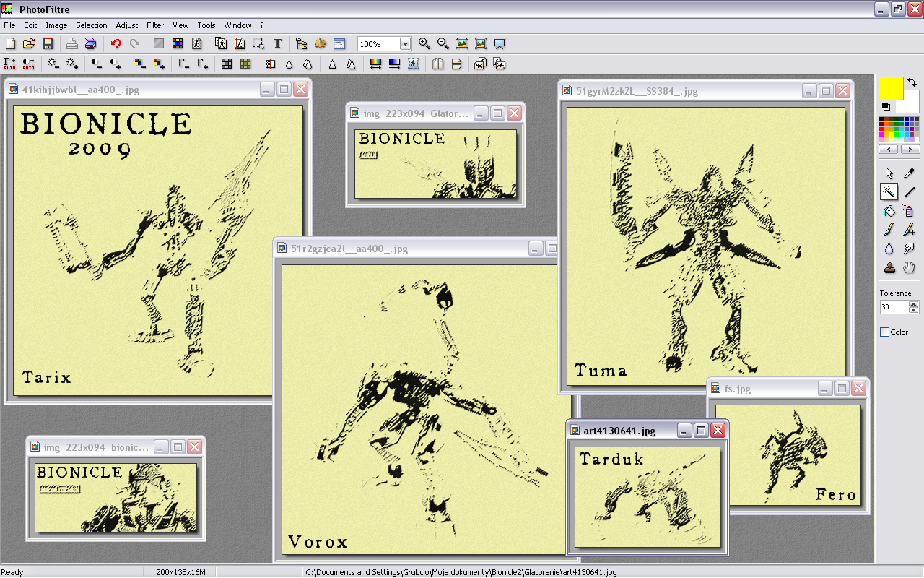Image resolution: width=924 pixels, height=578 pixels.
Task: Open the 100% zoom level dropdown
Action: [x=405, y=44]
